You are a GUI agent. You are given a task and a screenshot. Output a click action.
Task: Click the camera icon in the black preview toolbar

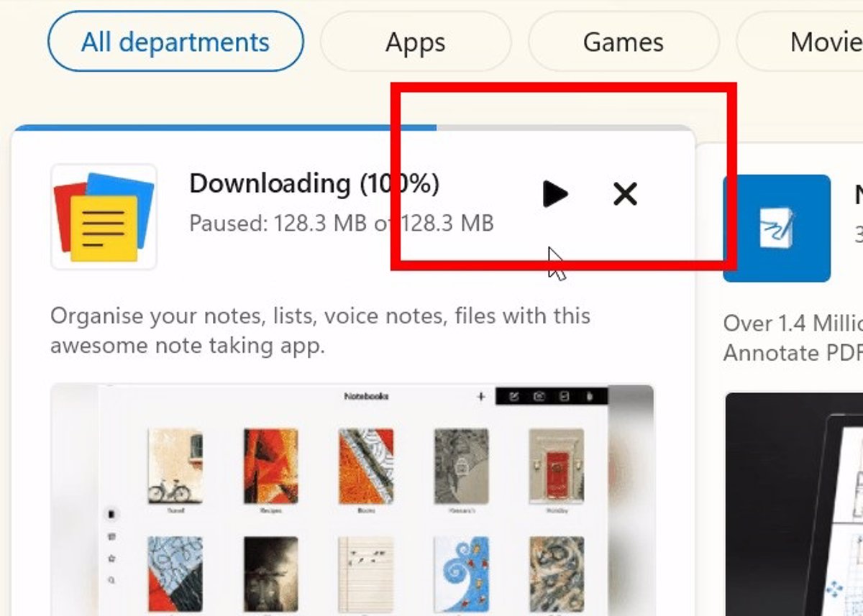(x=539, y=396)
